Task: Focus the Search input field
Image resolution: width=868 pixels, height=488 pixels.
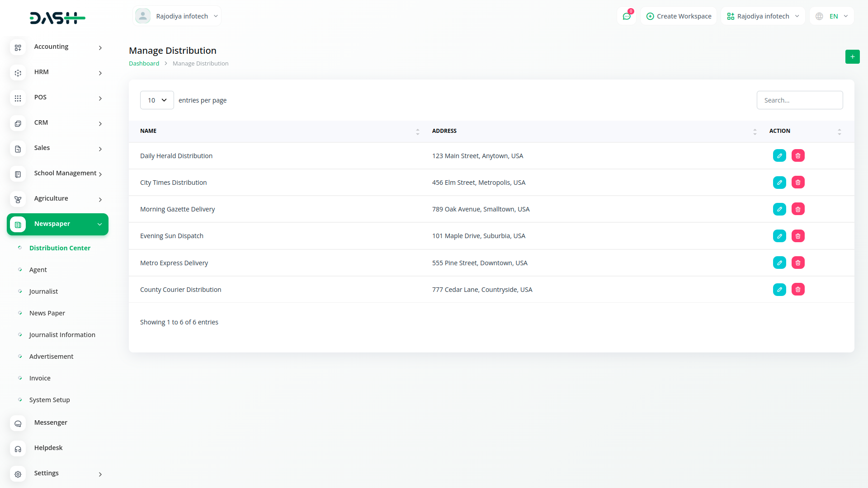Action: (x=799, y=100)
